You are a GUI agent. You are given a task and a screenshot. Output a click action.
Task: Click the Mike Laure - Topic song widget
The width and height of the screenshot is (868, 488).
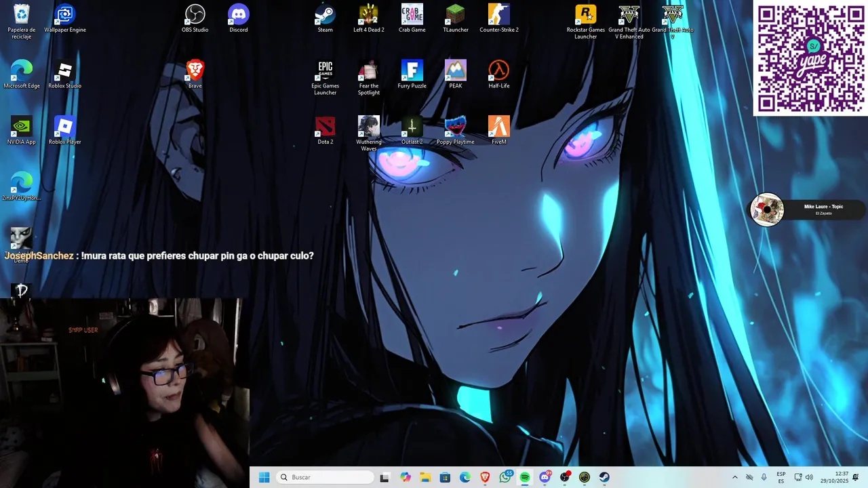tap(807, 209)
